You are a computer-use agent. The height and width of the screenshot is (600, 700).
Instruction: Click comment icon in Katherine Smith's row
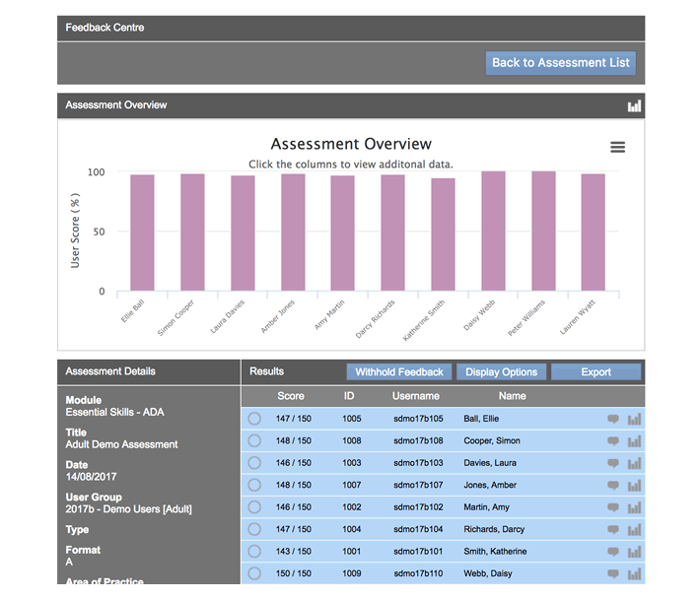click(x=613, y=552)
